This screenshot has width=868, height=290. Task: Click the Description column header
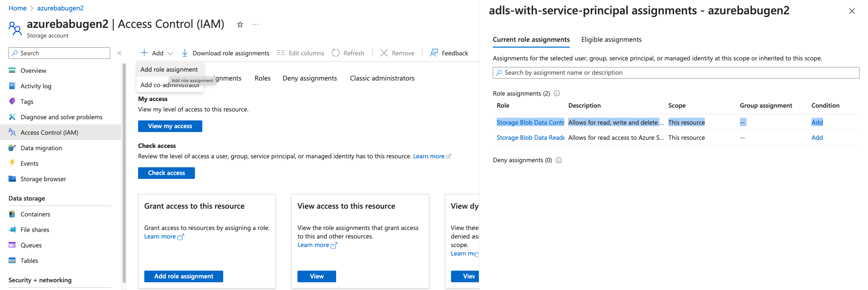click(584, 105)
